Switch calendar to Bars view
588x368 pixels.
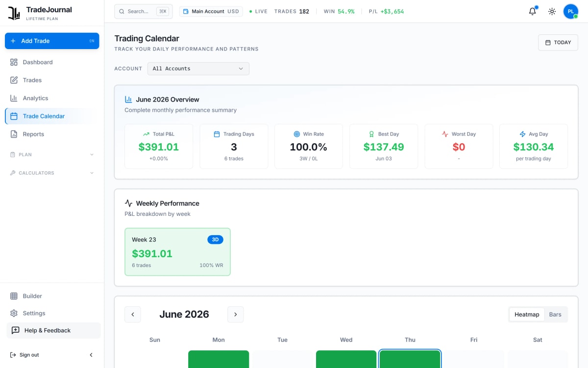(555, 315)
